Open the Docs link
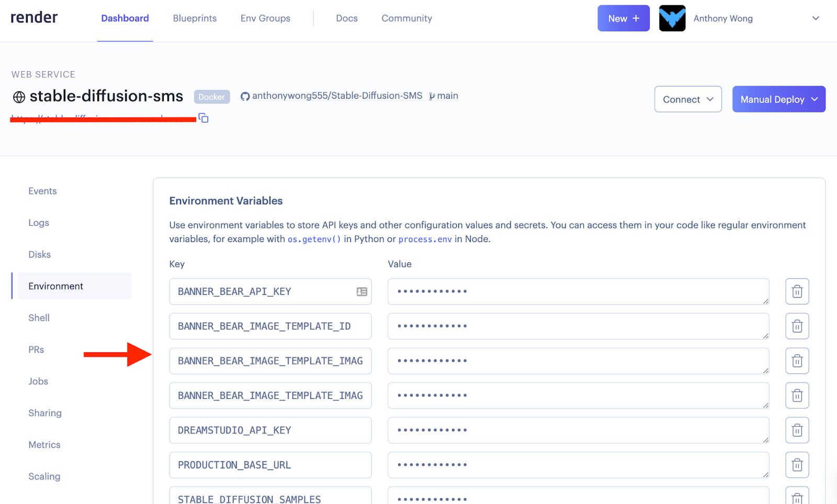 tap(347, 18)
